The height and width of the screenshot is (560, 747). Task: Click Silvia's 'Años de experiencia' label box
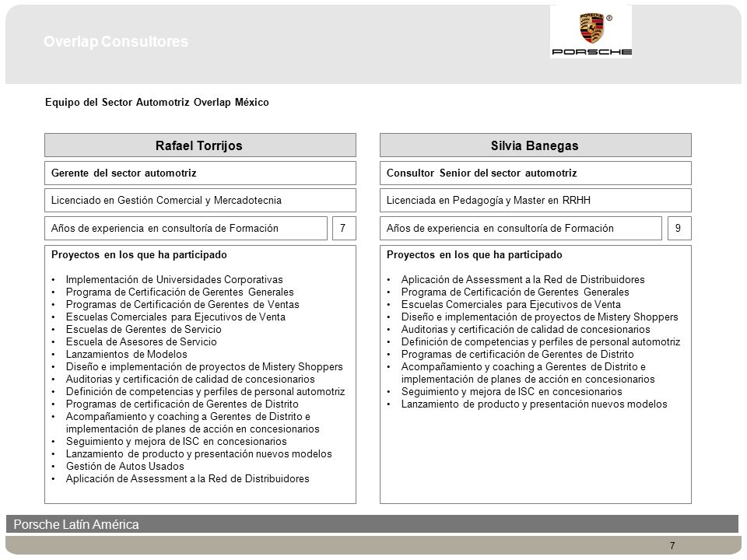[521, 228]
